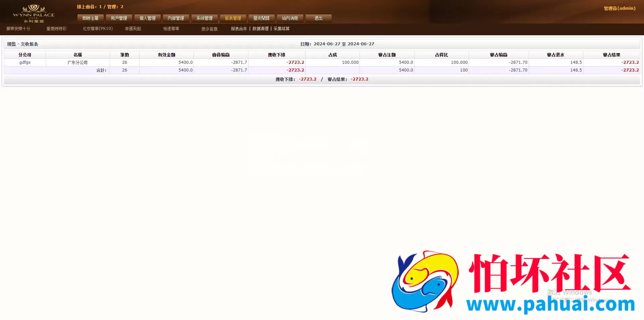Click the 广东分公司 name cell
644x320 pixels.
tap(77, 62)
